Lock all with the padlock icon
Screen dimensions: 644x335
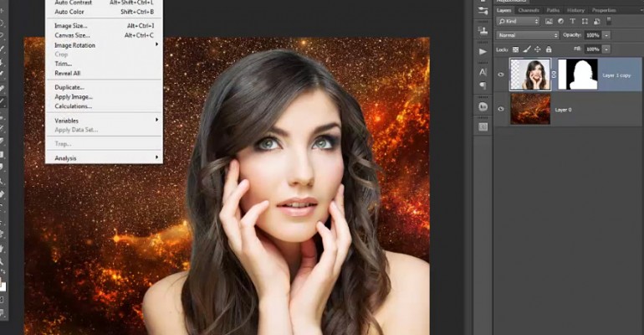(549, 49)
